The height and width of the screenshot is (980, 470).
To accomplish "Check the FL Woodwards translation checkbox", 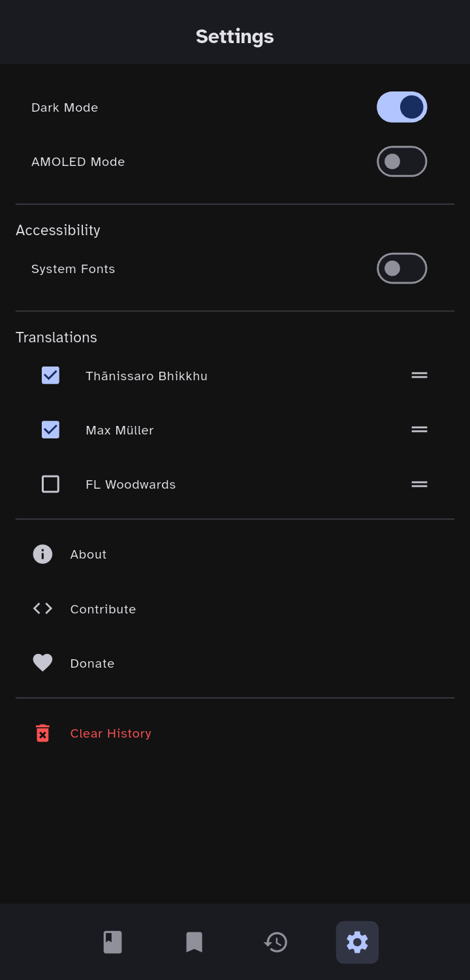I will coord(50,484).
